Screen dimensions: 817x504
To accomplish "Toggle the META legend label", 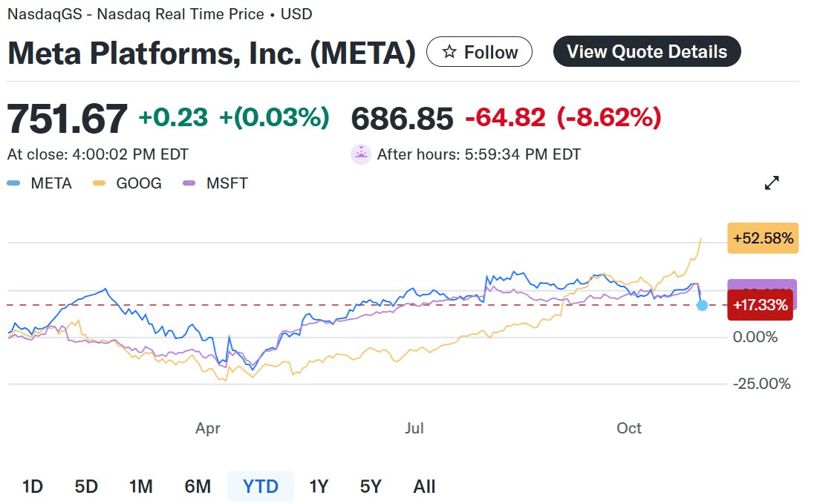I will [51, 183].
